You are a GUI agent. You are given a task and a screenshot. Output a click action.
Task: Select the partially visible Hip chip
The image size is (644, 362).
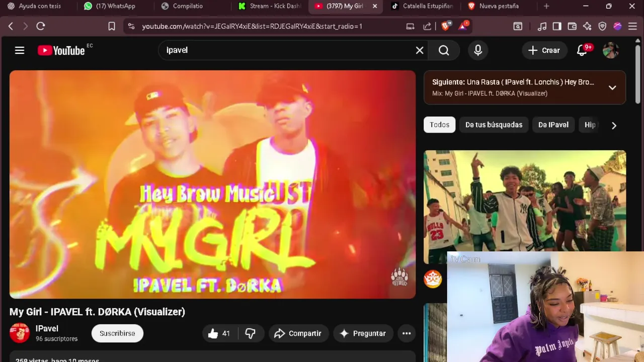590,125
